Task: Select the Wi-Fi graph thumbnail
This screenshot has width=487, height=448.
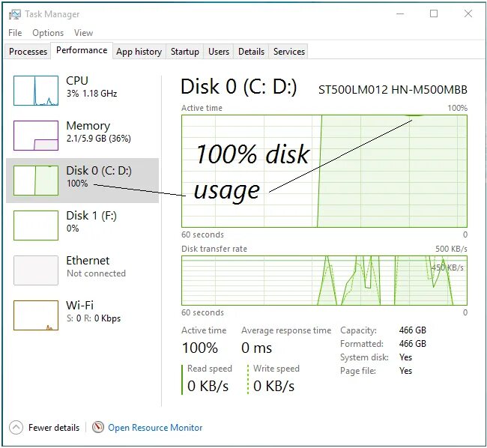Action: [35, 315]
